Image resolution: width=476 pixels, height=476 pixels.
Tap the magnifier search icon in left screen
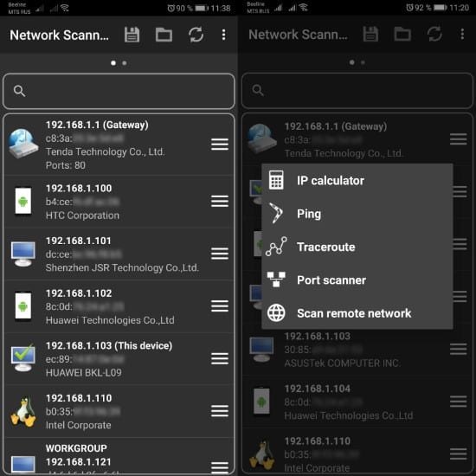click(19, 91)
